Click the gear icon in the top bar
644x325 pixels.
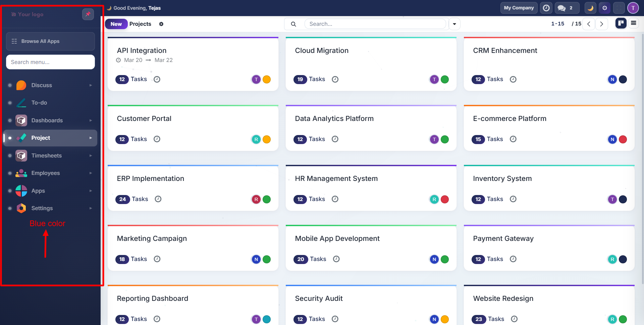point(604,8)
